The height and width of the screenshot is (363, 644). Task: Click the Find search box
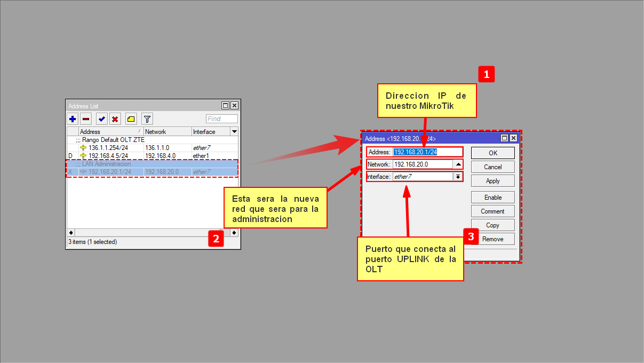221,119
